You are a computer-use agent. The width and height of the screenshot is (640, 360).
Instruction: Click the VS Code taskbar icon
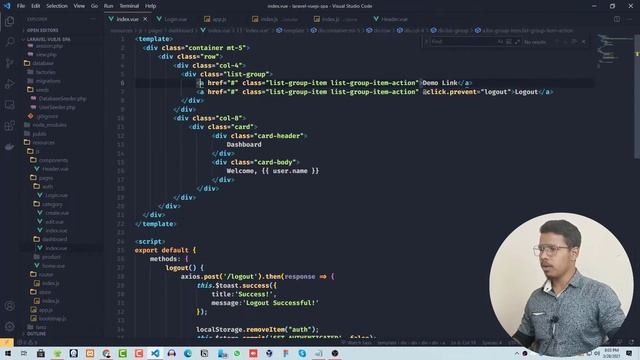click(155, 353)
